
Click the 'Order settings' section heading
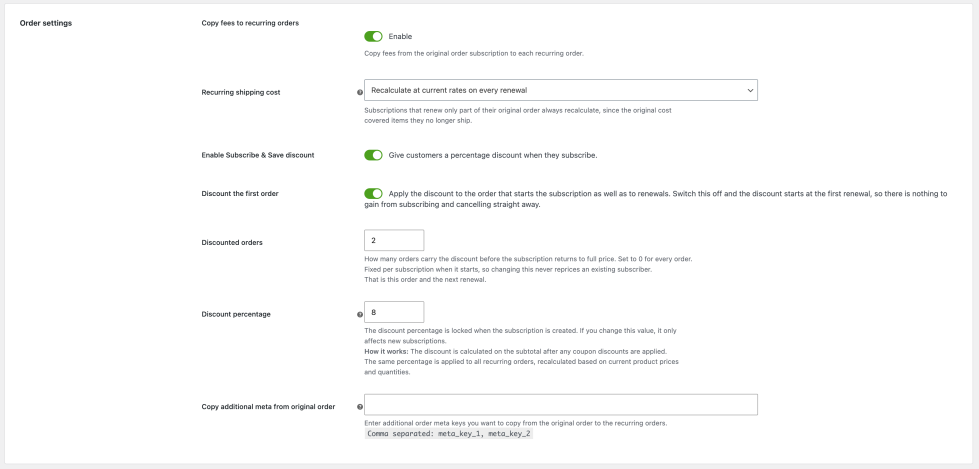click(46, 23)
